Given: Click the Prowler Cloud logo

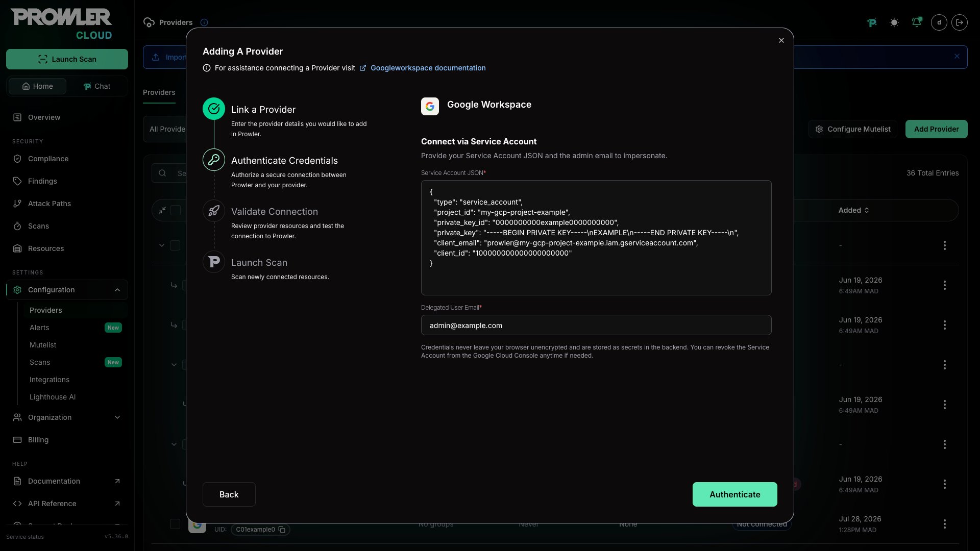Looking at the screenshot, I should [x=61, y=24].
